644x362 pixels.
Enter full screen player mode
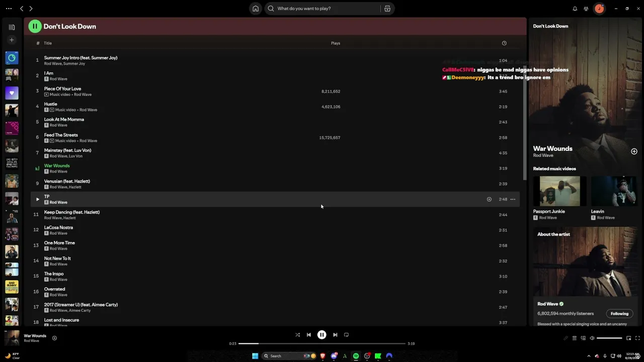637,338
